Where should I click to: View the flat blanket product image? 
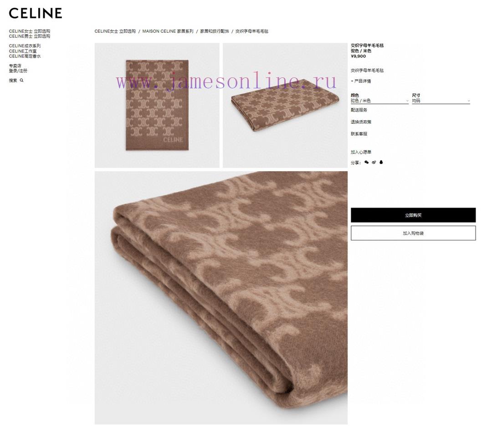[x=157, y=105]
